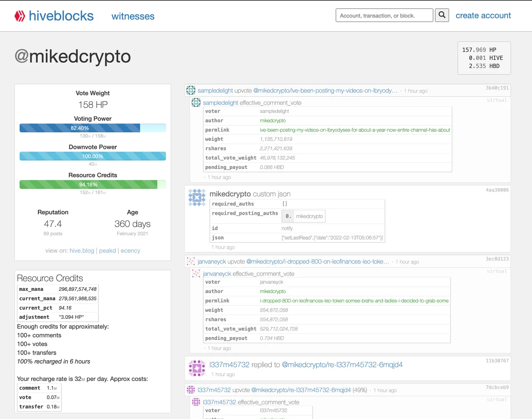
Task: Click the balance box showing 157.969 HP
Action: point(484,58)
